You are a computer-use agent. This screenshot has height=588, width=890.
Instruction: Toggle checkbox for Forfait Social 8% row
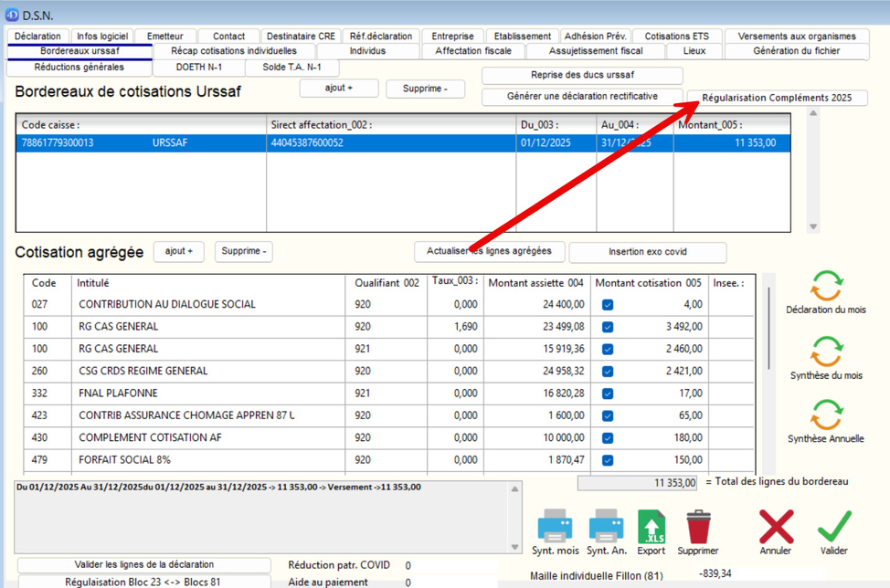pos(608,460)
